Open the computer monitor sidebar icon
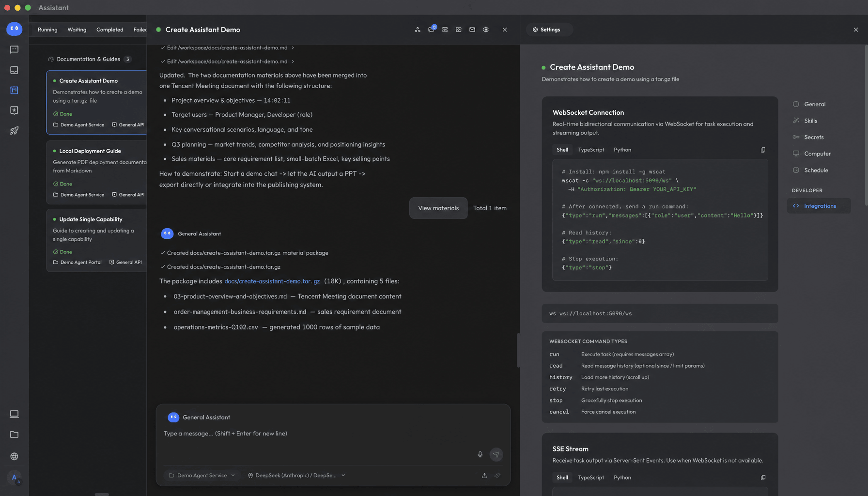Image resolution: width=868 pixels, height=496 pixels. click(x=14, y=414)
